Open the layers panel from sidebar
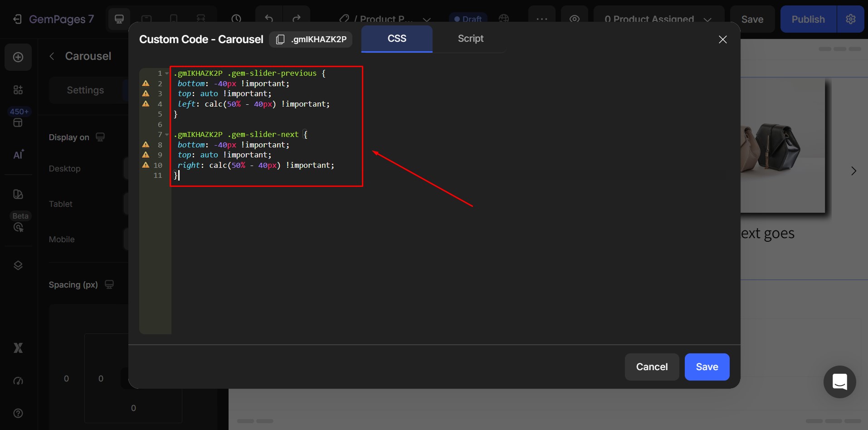 (x=18, y=265)
